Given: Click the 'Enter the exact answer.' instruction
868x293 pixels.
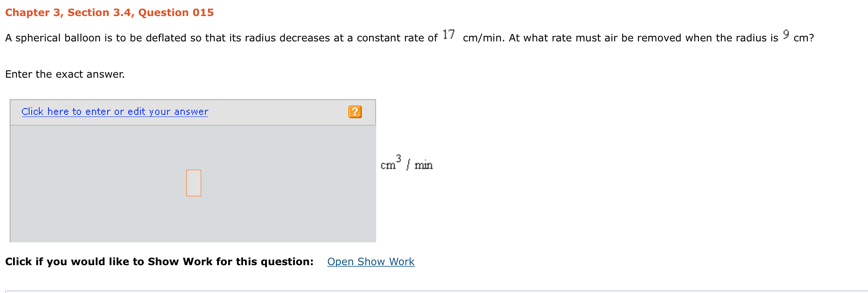Looking at the screenshot, I should [65, 74].
